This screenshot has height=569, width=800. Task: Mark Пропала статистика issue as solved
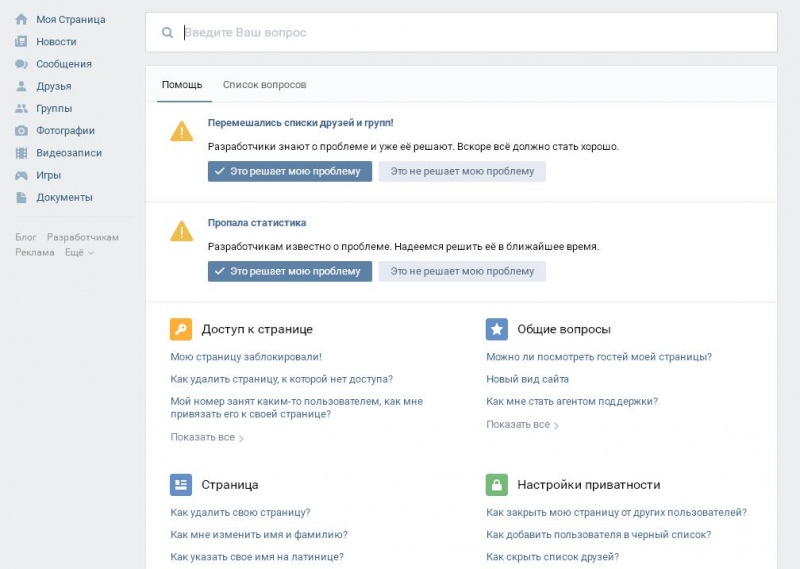(x=290, y=271)
